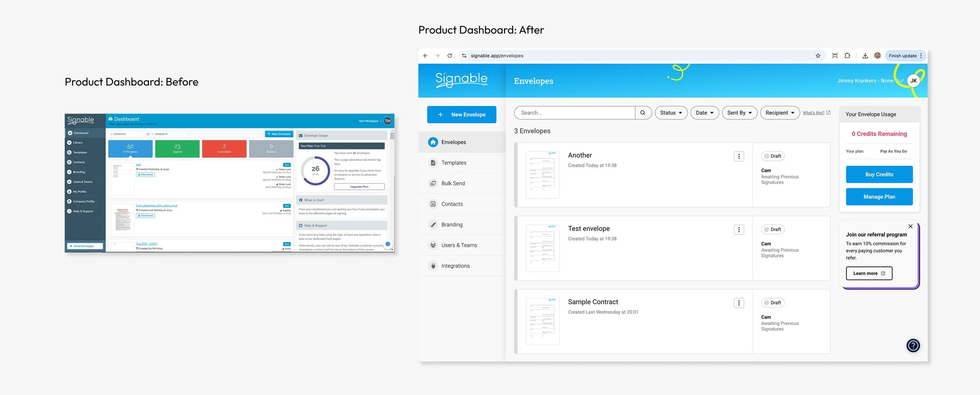Click Upgrade Plan in Before dashboard
The height and width of the screenshot is (395, 980).
coord(359,187)
